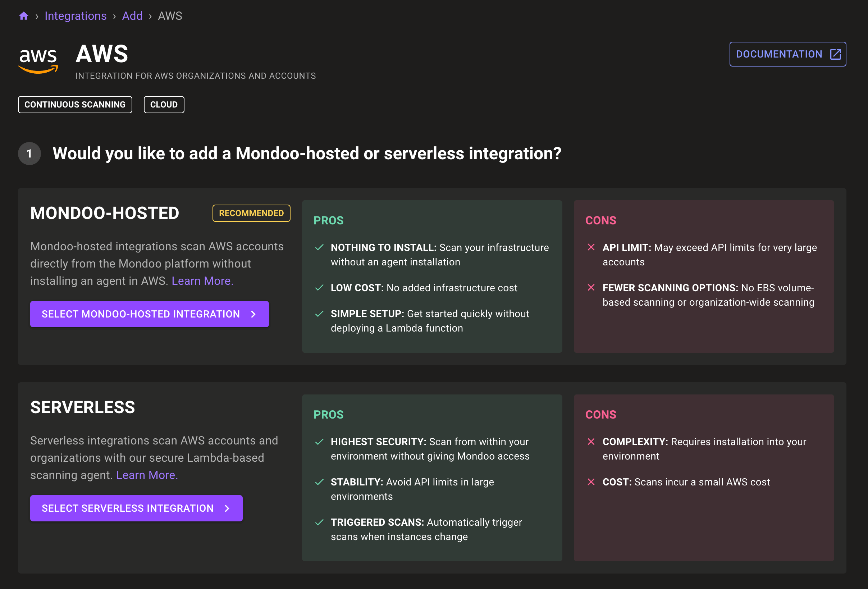Click the chevron arrow inside Select Serverless button
Viewport: 868px width, 589px height.
pos(227,508)
